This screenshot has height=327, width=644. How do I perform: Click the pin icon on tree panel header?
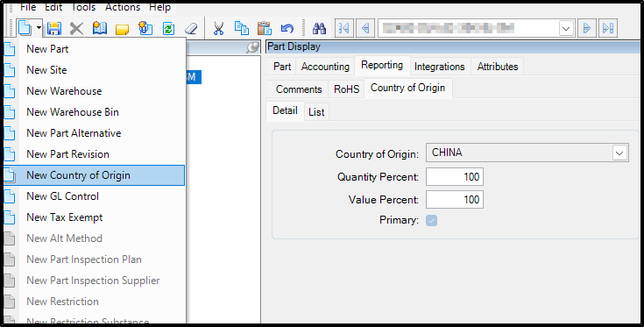coord(252,47)
